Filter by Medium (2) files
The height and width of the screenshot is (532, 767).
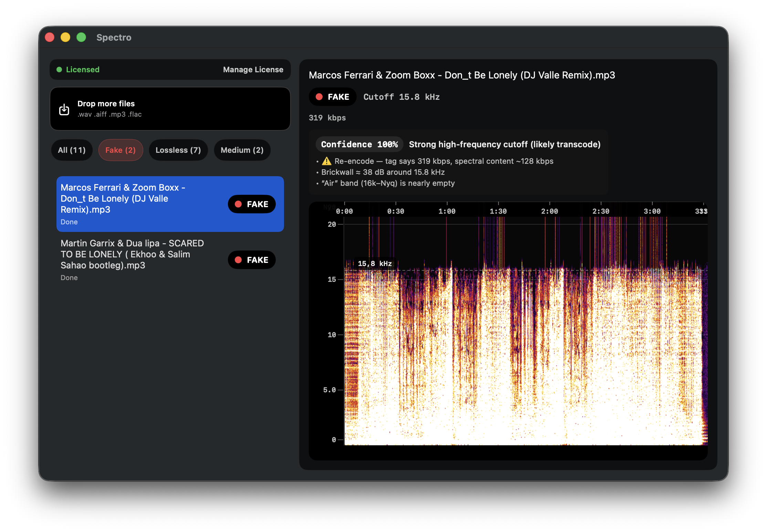(x=242, y=150)
